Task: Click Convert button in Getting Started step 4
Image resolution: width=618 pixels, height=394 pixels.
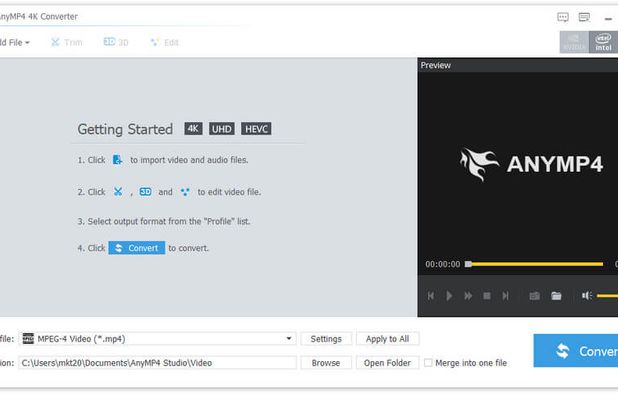Action: 137,248
